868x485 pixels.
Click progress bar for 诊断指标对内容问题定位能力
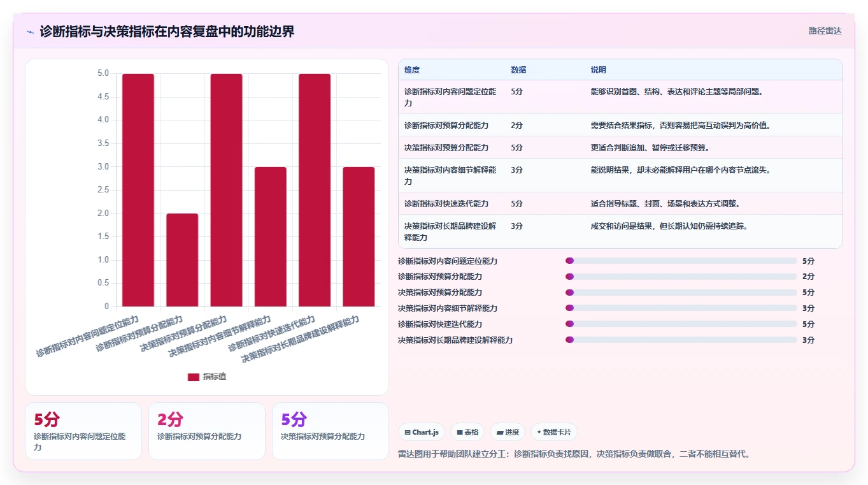tap(681, 261)
